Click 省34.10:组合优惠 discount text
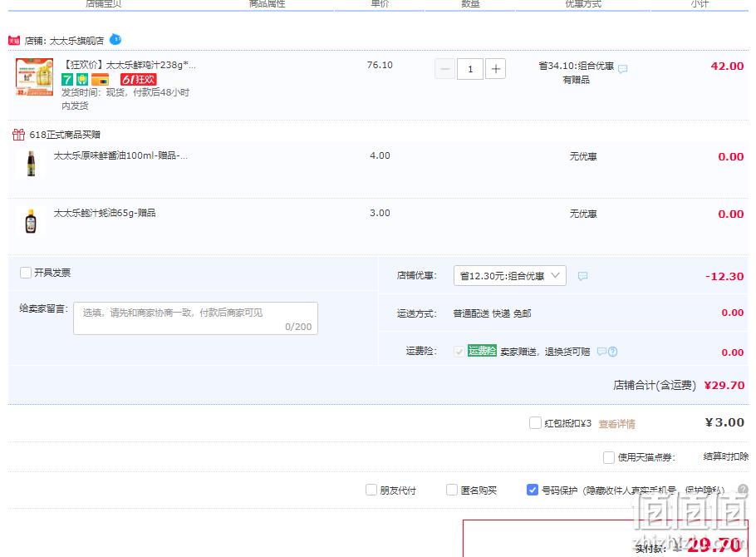Image resolution: width=756 pixels, height=557 pixels. (x=577, y=66)
